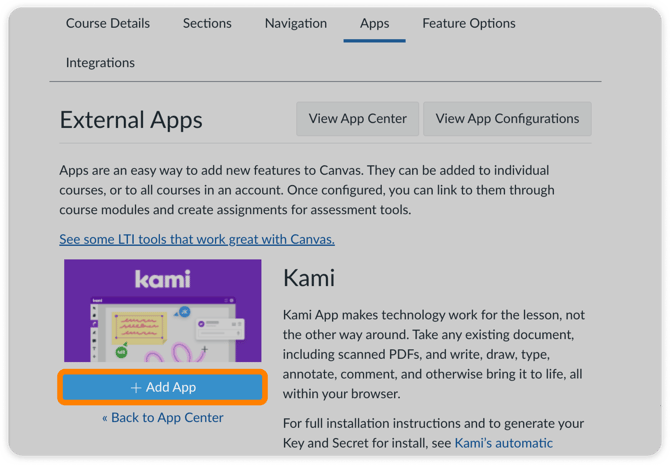Go to the Navigation tab
This screenshot has width=670, height=465.
(296, 23)
